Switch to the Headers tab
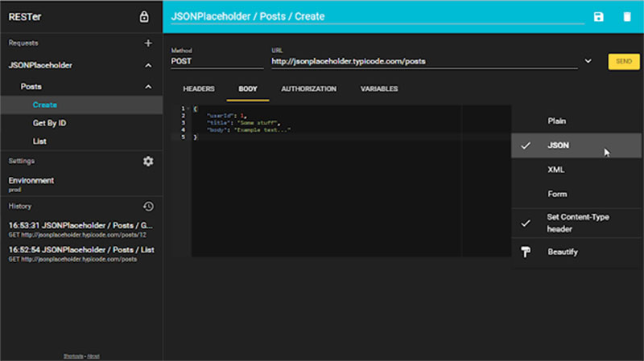The image size is (644, 361). pos(199,89)
